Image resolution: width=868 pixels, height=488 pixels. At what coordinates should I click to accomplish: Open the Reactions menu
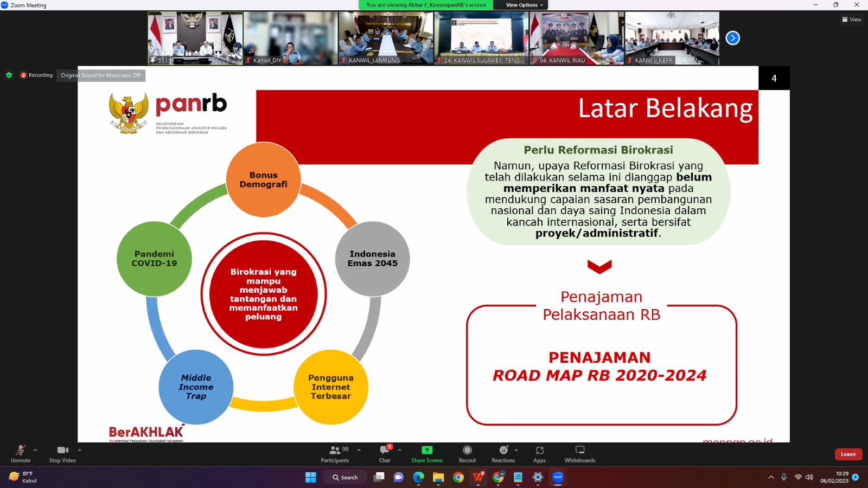503,454
